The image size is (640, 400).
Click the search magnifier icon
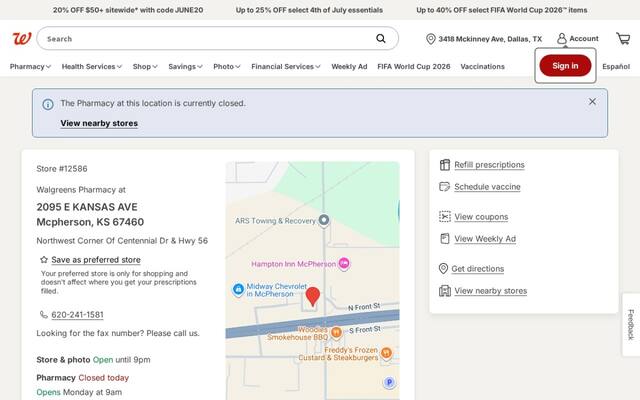click(381, 39)
